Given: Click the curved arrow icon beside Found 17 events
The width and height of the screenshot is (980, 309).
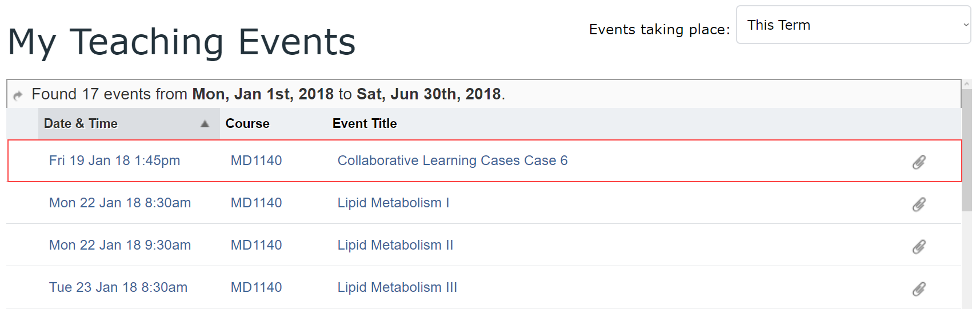Looking at the screenshot, I should click(x=18, y=95).
